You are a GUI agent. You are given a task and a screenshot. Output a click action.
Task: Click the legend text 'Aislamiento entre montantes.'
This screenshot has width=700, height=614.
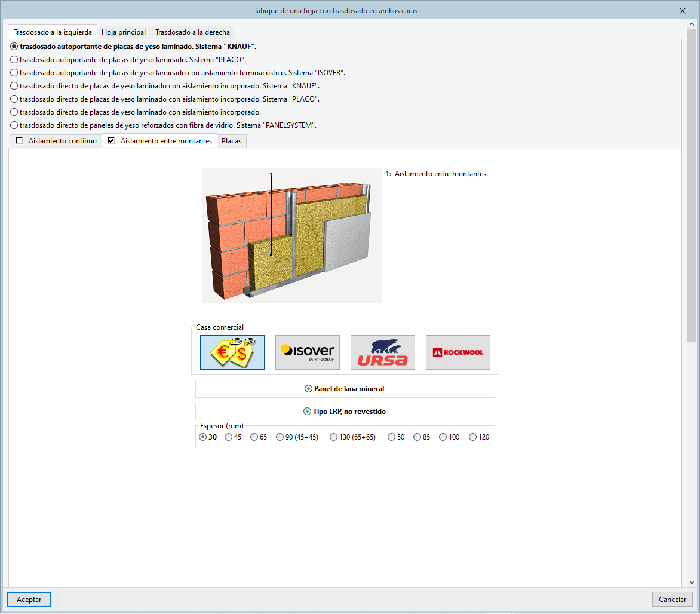point(441,174)
